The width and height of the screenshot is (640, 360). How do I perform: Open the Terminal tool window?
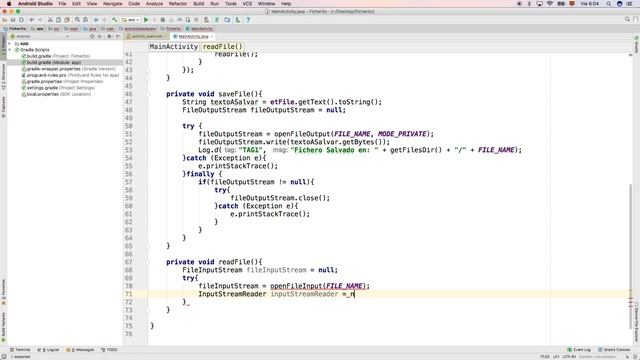[20, 350]
